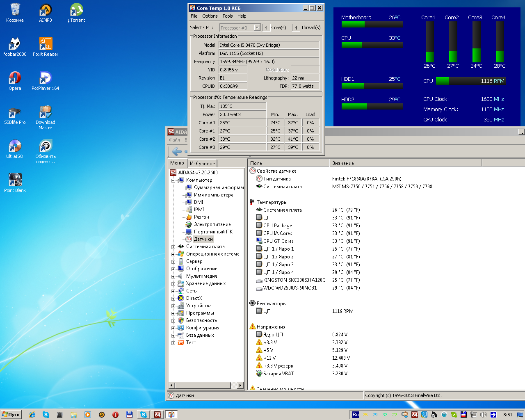The image size is (525, 420).
Task: Select the Download Master desktop icon
Action: tap(46, 118)
